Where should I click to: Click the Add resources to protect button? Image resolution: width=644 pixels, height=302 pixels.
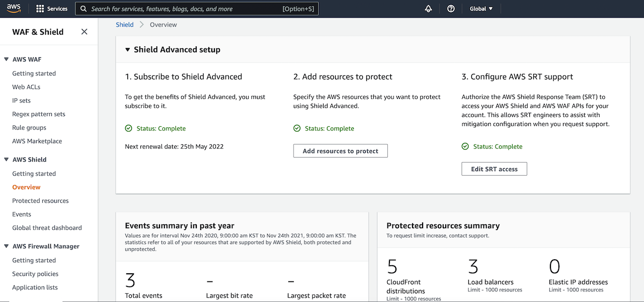(x=340, y=150)
